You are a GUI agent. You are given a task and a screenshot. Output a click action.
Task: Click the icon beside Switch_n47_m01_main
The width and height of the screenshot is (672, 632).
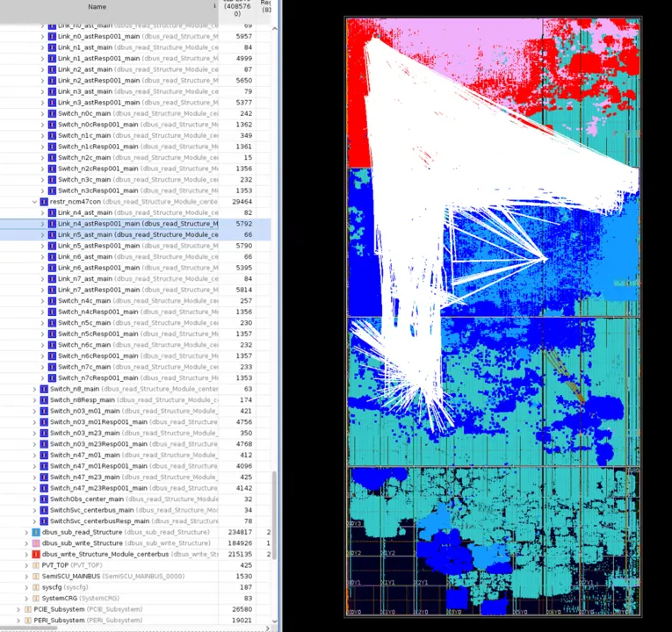click(x=44, y=455)
